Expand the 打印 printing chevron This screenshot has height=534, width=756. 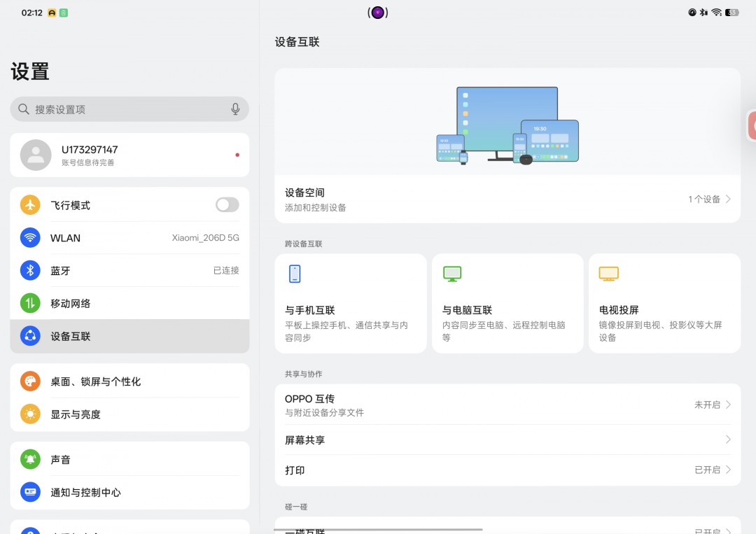point(728,470)
